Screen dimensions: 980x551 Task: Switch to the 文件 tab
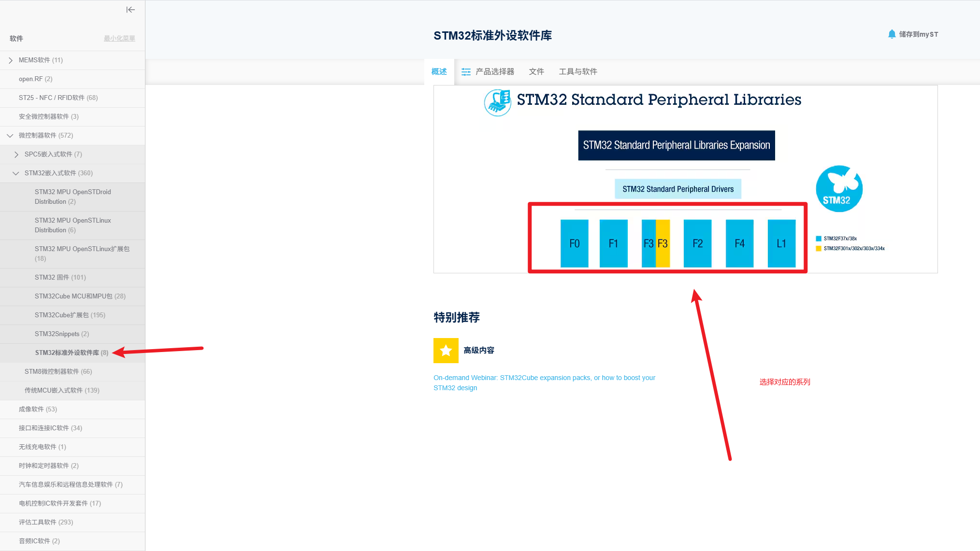coord(536,72)
